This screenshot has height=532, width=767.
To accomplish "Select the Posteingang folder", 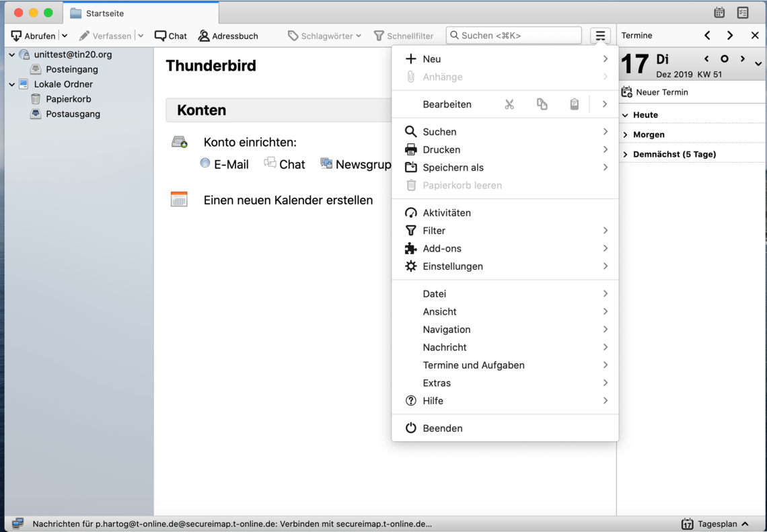I will point(71,69).
